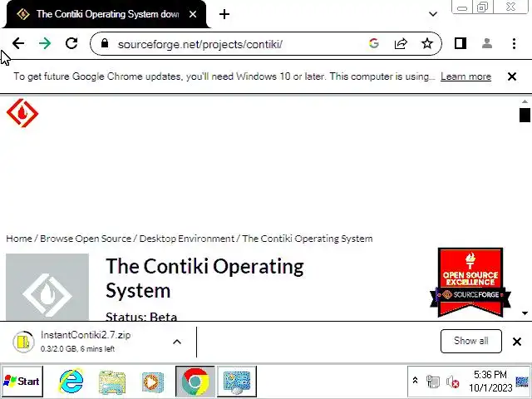Reload the SourceForge page
The width and height of the screenshot is (532, 399).
(71, 43)
